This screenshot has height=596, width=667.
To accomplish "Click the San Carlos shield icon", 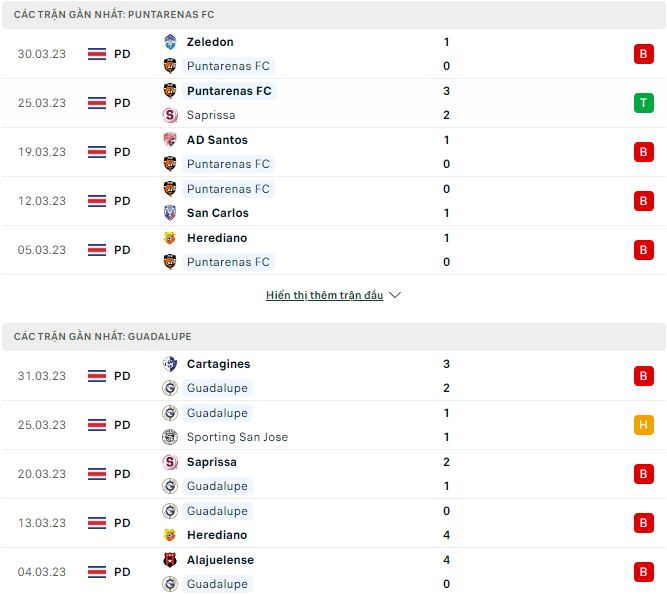I will (x=170, y=213).
